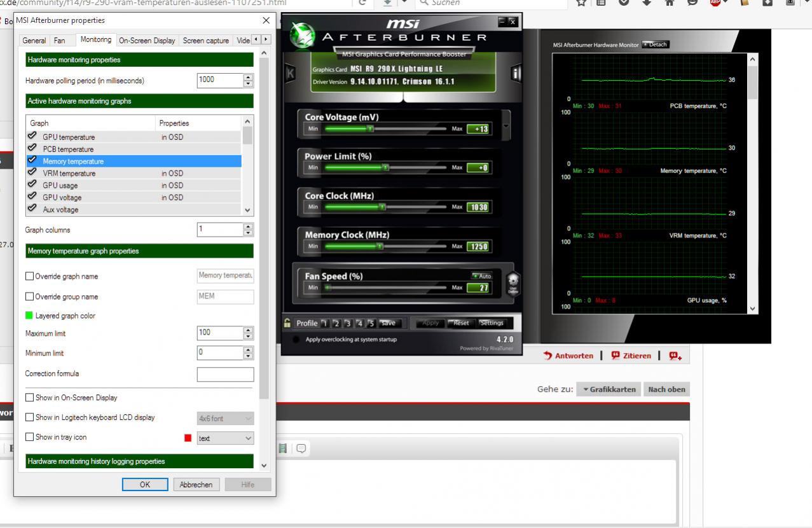Toggle the GPU temperature graph checkmark

[x=32, y=137]
